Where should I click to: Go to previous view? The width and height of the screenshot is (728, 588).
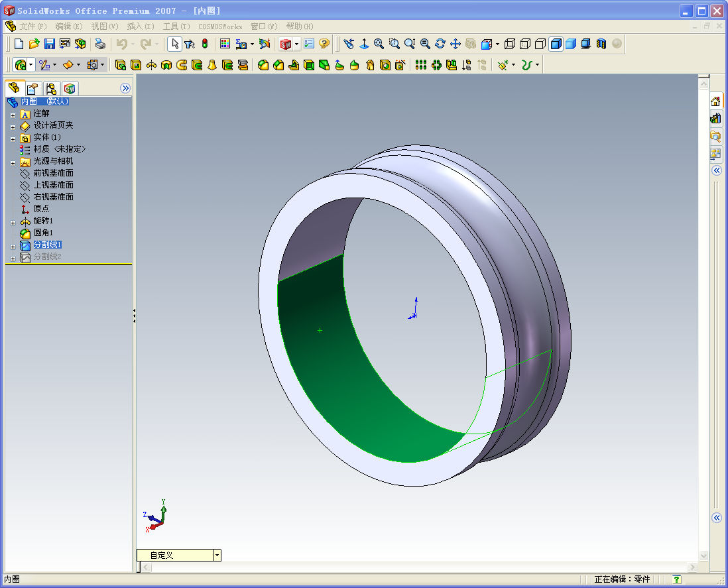349,44
